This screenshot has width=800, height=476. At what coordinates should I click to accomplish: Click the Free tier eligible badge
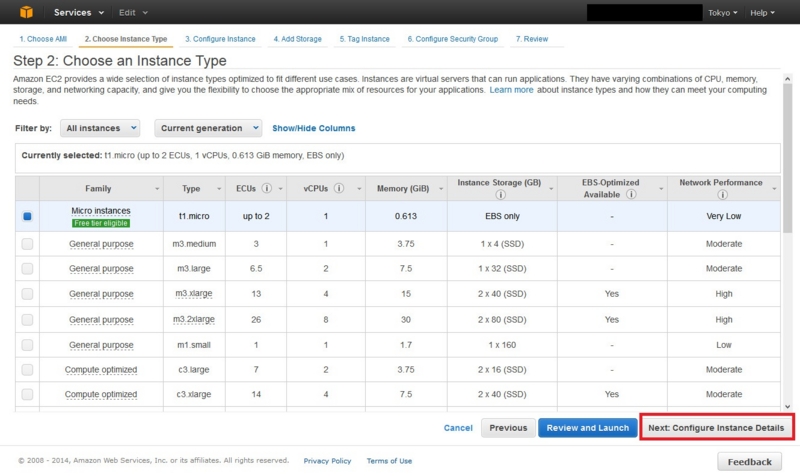[101, 223]
